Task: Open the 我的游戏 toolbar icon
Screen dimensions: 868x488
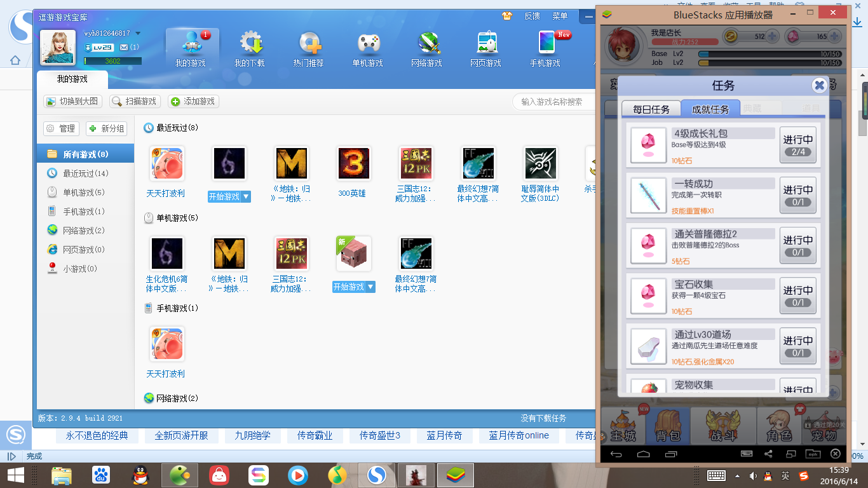Action: coord(191,48)
